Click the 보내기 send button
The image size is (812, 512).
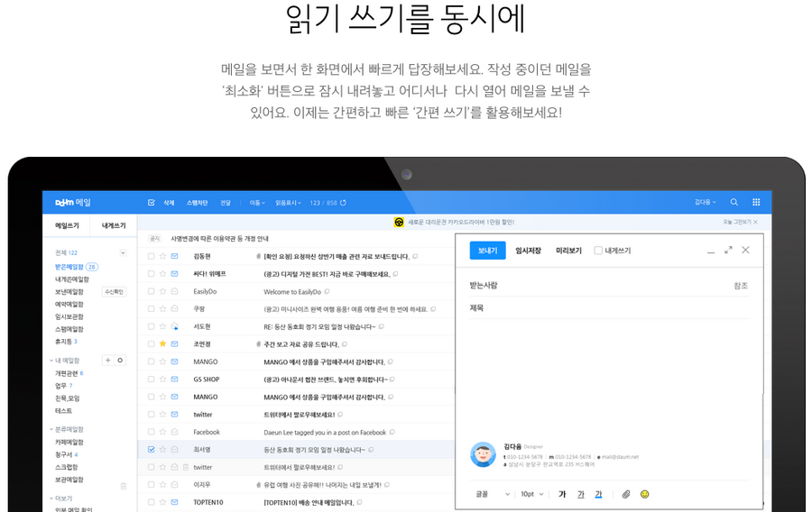click(487, 251)
